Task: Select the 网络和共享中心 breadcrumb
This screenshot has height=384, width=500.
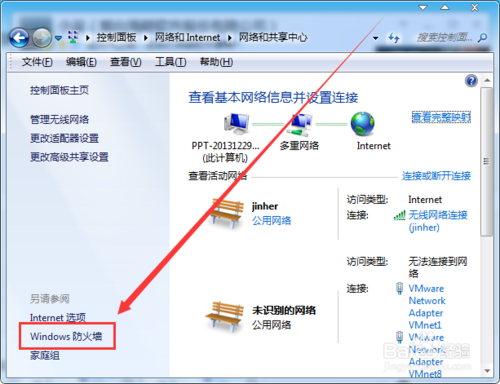Action: 273,37
